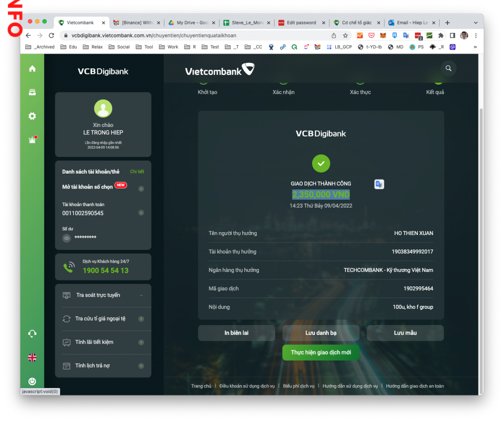
Task: Open Điều khoản sử dụng dịch vụ link
Action: pos(247,386)
